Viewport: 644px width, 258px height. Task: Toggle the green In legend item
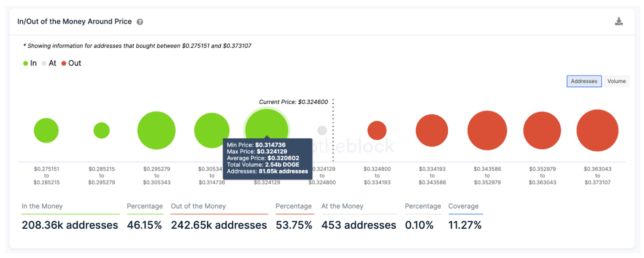(30, 63)
